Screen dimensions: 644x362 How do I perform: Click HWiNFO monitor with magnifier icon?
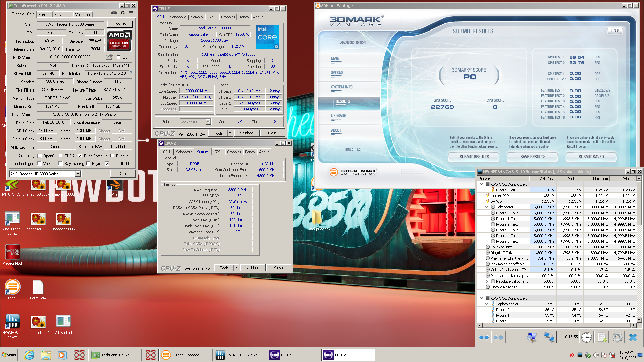coord(532,337)
